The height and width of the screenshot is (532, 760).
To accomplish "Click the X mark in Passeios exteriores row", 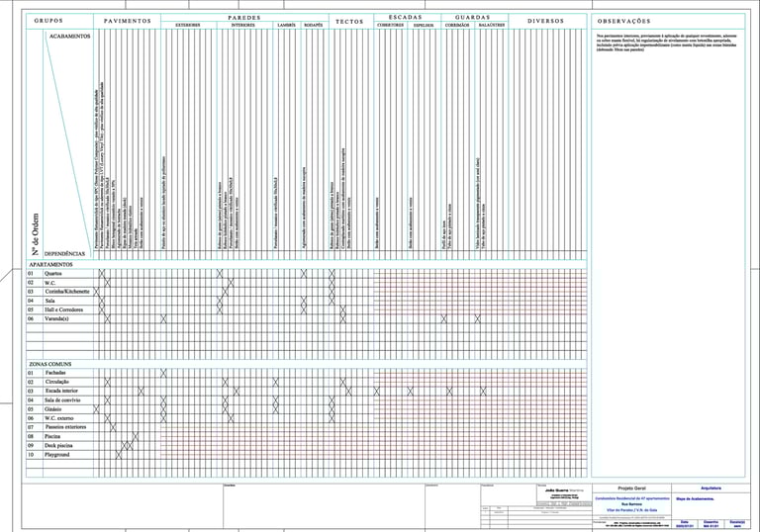I will pos(113,427).
